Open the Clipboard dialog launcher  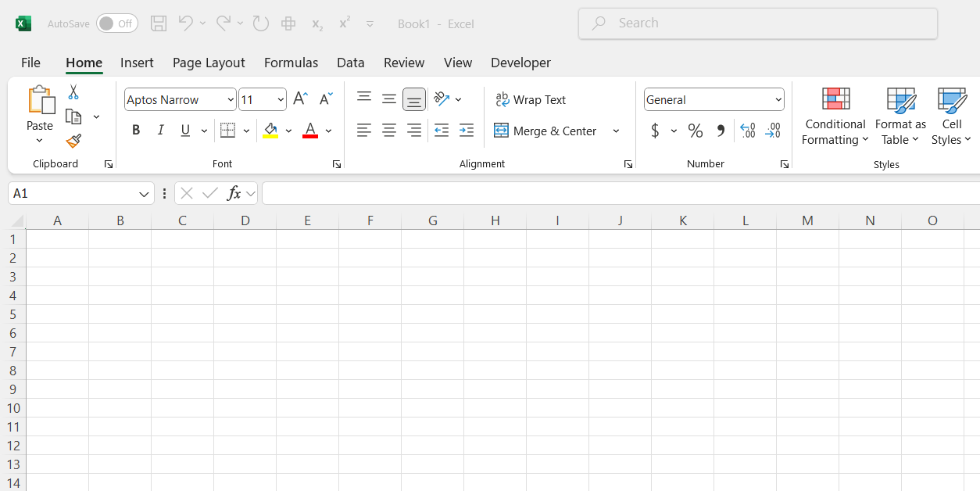pos(108,164)
